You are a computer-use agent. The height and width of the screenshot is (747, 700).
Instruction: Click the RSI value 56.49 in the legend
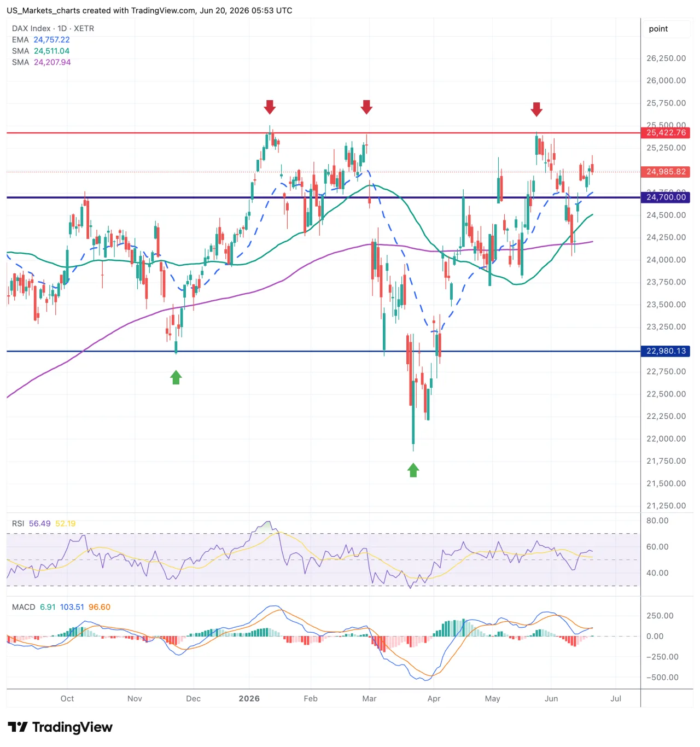[39, 523]
